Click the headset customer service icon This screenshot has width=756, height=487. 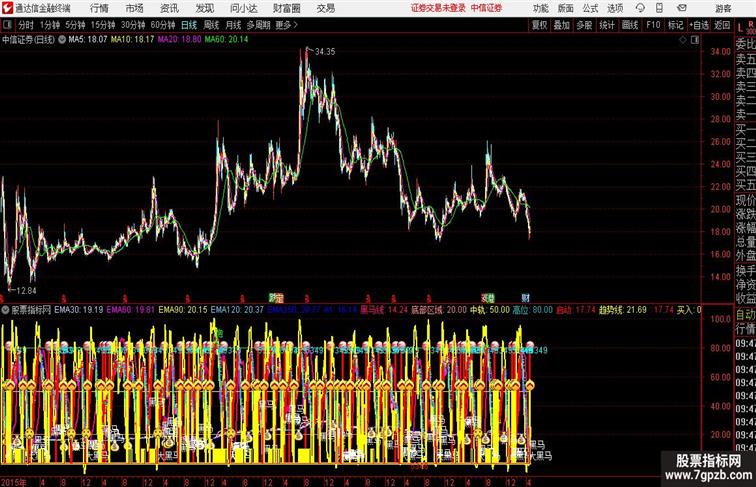(x=640, y=8)
